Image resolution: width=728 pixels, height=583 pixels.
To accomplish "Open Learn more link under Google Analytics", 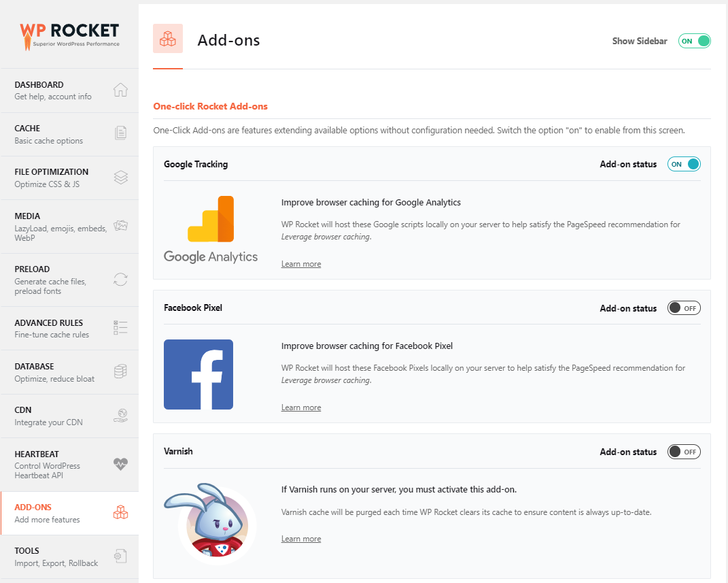I will click(301, 264).
